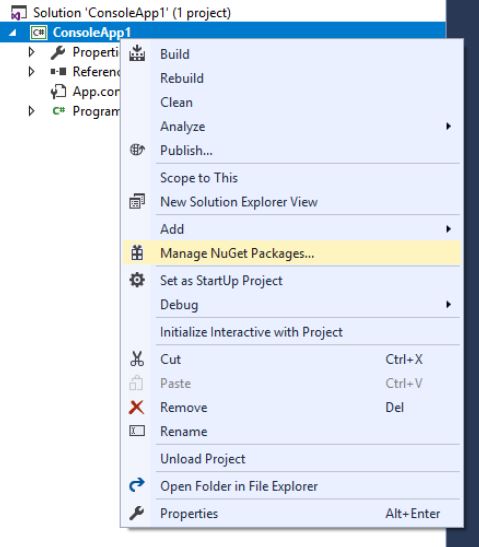Select Scope to This
The height and width of the screenshot is (547, 479).
pos(199,178)
